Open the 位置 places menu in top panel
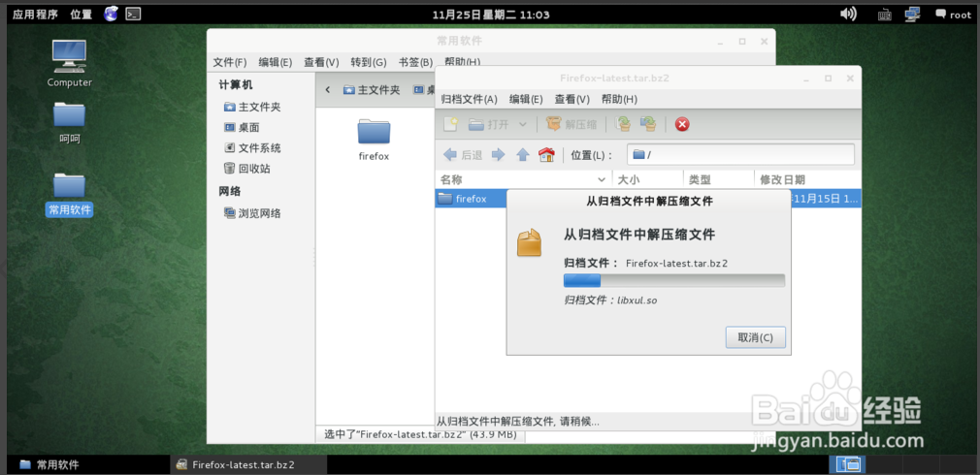This screenshot has width=980, height=475. click(82, 15)
